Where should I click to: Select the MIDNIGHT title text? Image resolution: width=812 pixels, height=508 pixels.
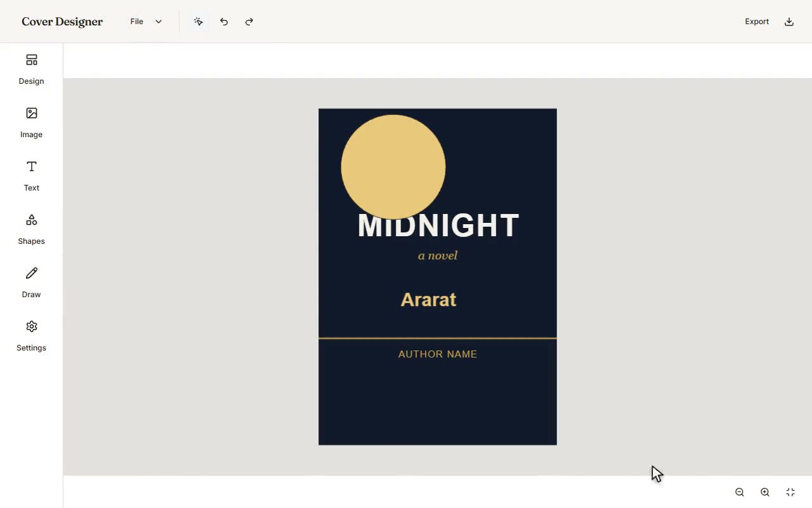438,226
